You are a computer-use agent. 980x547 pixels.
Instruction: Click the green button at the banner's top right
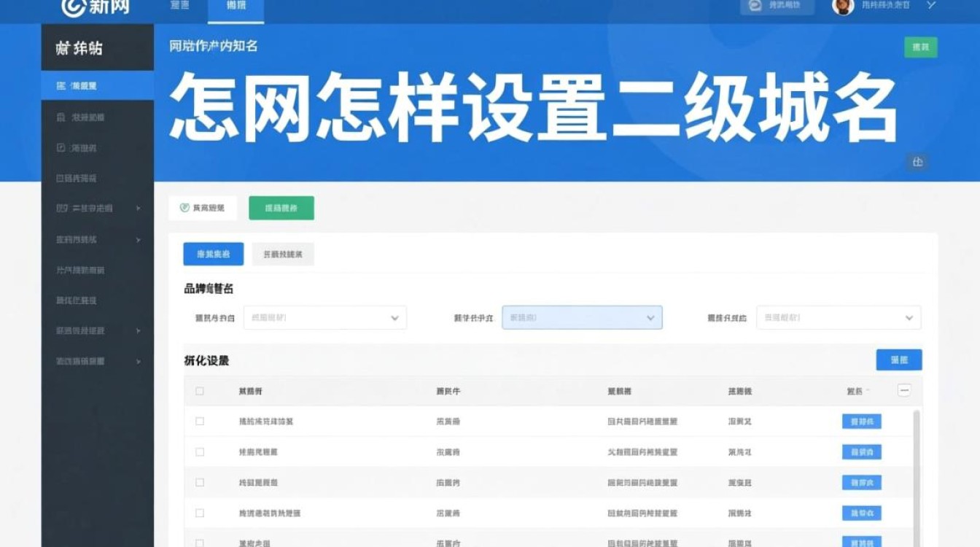(920, 46)
